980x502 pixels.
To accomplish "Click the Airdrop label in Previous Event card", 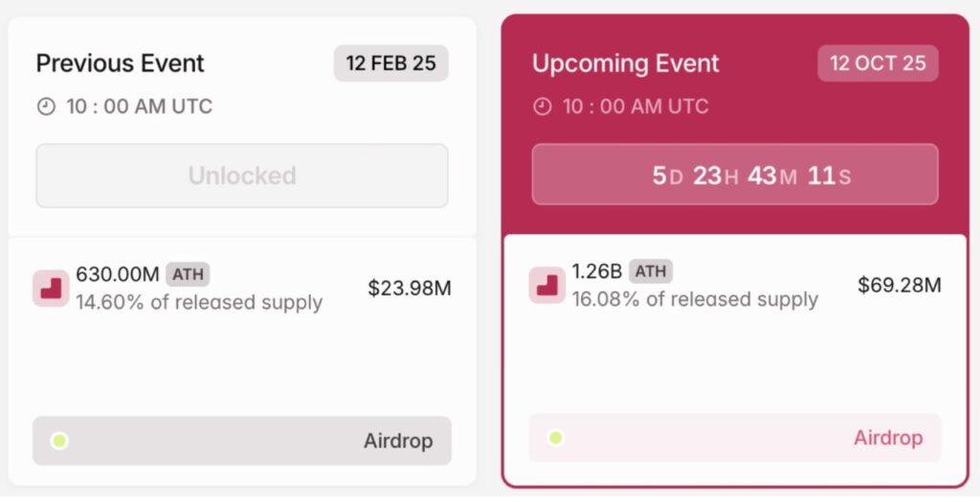I will tap(398, 441).
